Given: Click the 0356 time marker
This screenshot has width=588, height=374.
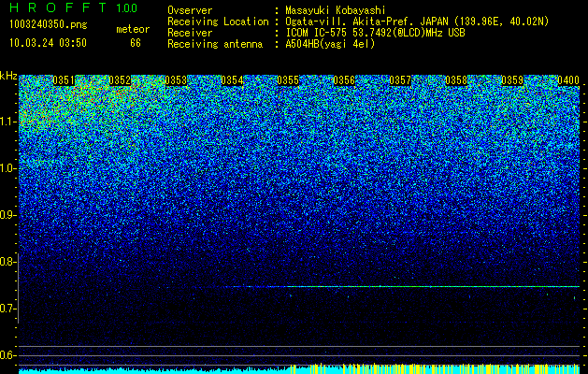Looking at the screenshot, I should coord(344,80).
